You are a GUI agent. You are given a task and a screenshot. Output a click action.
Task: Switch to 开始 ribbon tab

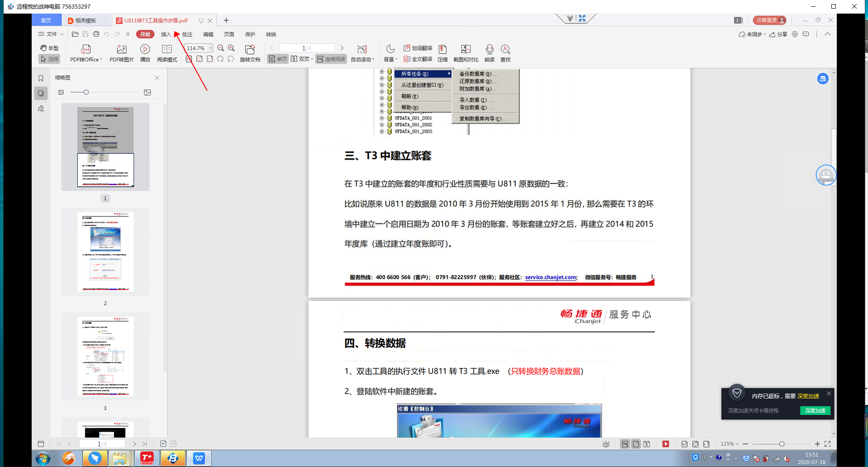click(145, 34)
